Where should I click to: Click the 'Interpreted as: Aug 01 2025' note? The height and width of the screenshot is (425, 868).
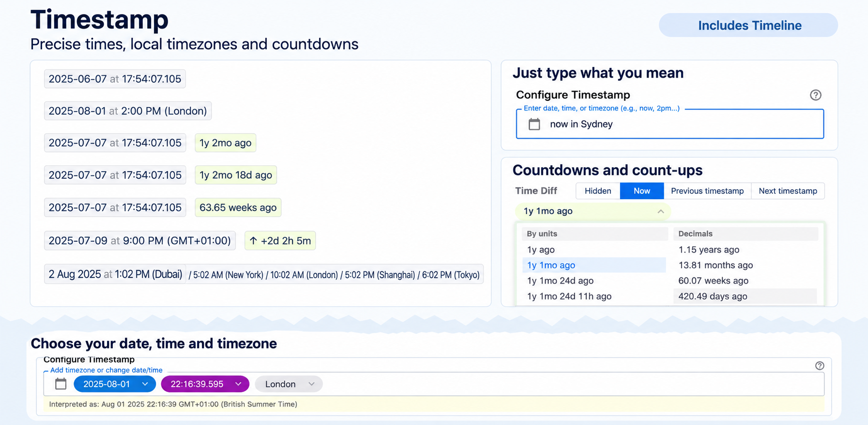pyautogui.click(x=173, y=404)
